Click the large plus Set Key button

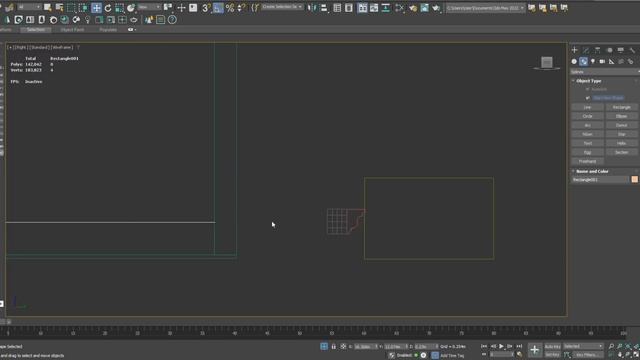(x=535, y=350)
